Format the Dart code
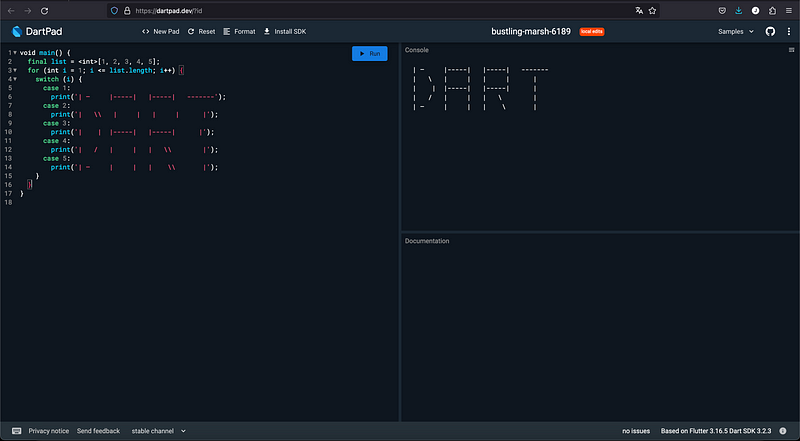 [x=239, y=32]
